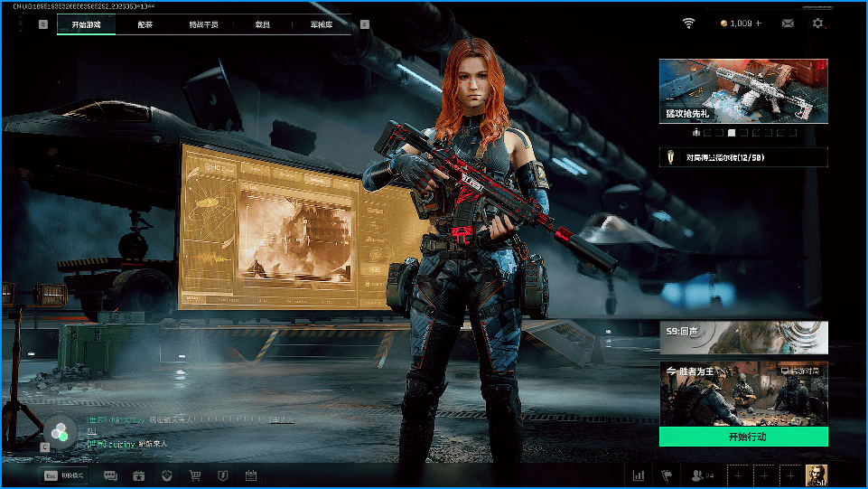
Task: Click the Q key previous-tab icon
Action: click(x=43, y=24)
